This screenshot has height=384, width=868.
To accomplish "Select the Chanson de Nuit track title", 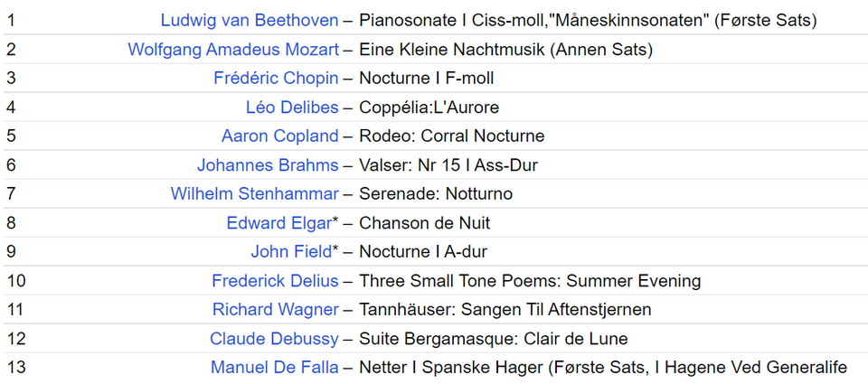I will (x=425, y=222).
